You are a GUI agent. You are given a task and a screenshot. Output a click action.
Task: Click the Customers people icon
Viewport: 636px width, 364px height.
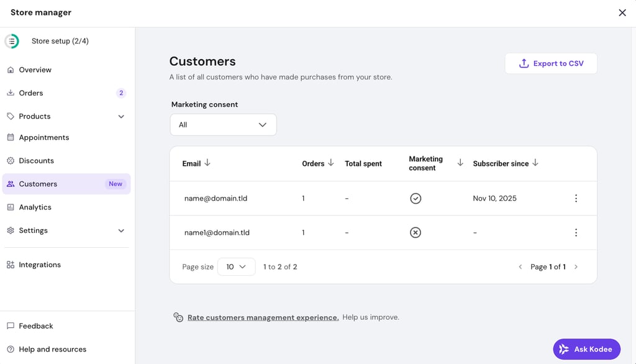click(11, 184)
